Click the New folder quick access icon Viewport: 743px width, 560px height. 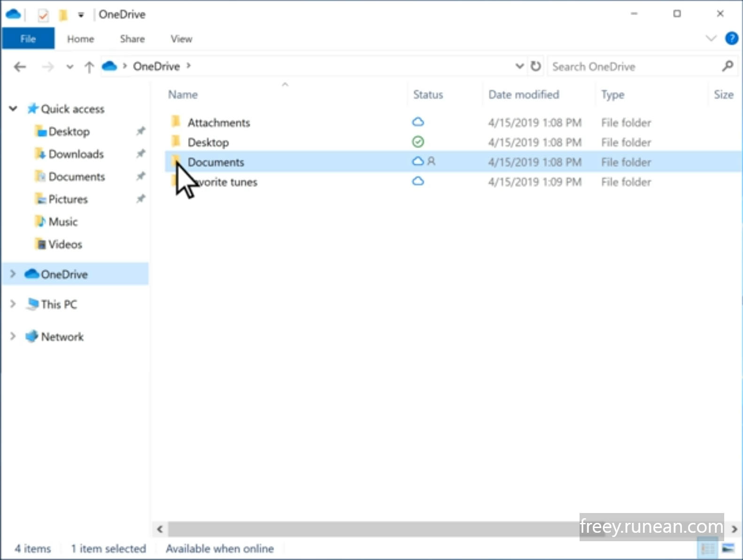(63, 16)
